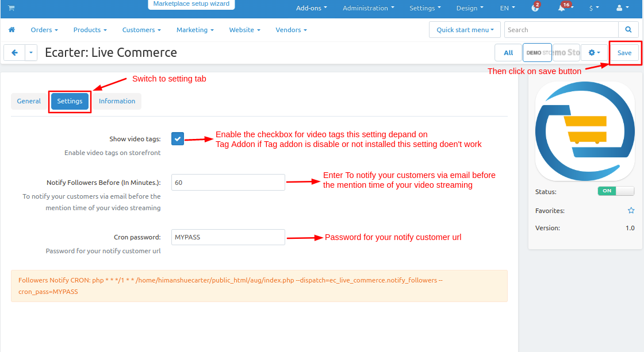Click the Save button
This screenshot has height=352, width=644.
click(x=624, y=52)
